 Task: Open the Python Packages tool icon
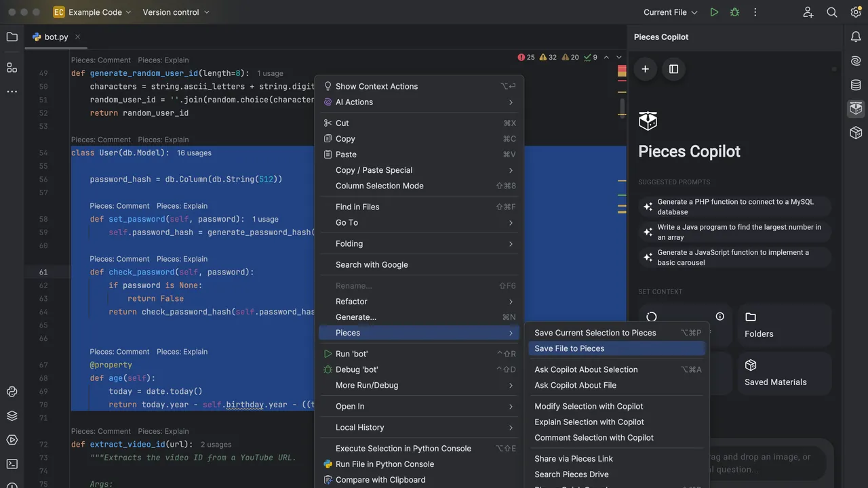pyautogui.click(x=12, y=391)
